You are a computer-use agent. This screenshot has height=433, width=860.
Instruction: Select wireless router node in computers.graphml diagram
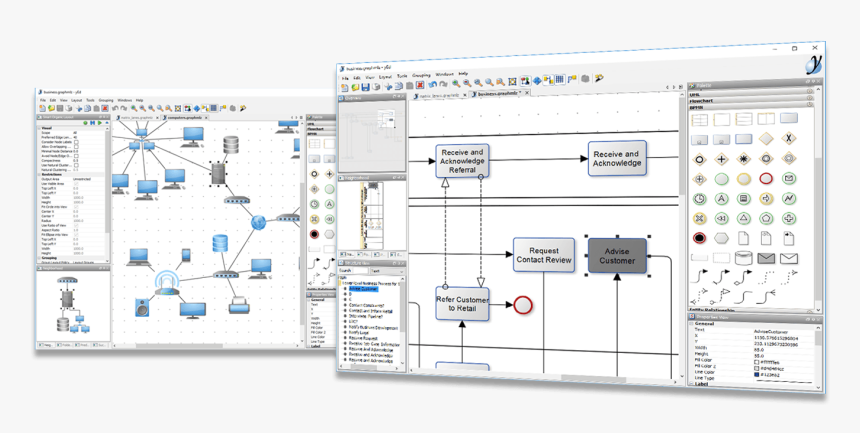click(167, 283)
